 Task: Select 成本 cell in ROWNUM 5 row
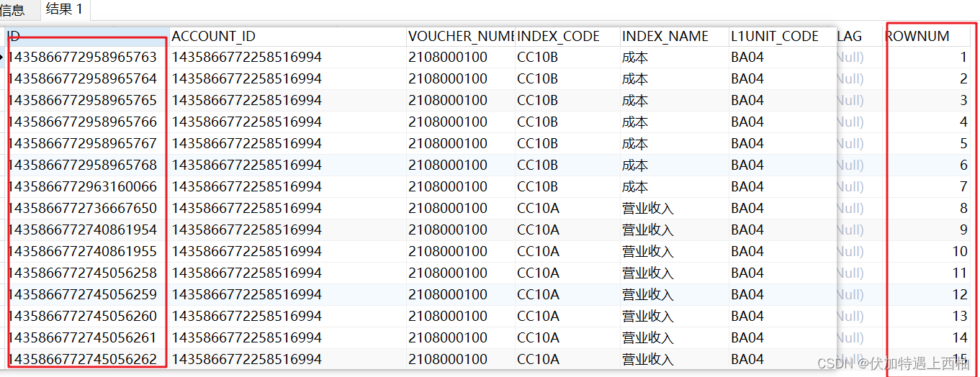click(674, 143)
